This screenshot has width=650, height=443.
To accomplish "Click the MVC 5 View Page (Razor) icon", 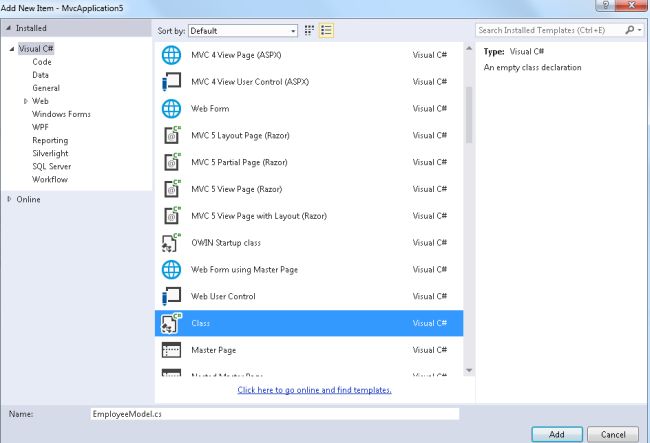I will (x=171, y=189).
